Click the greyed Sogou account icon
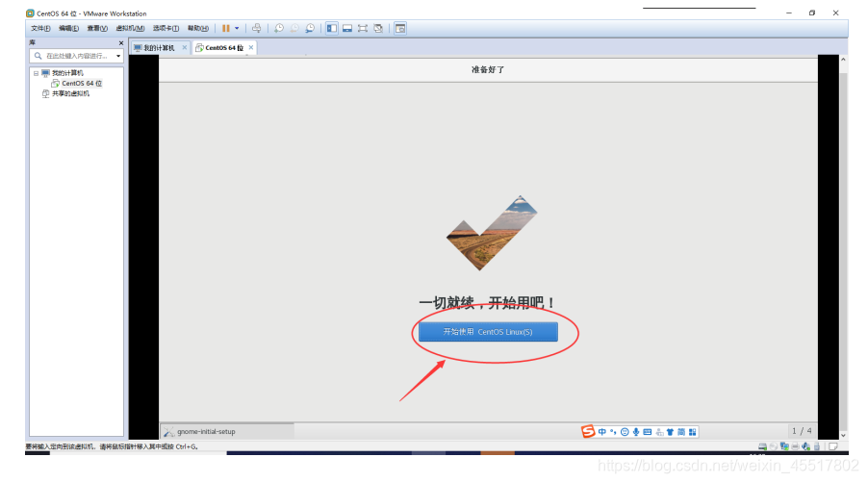 [x=659, y=432]
